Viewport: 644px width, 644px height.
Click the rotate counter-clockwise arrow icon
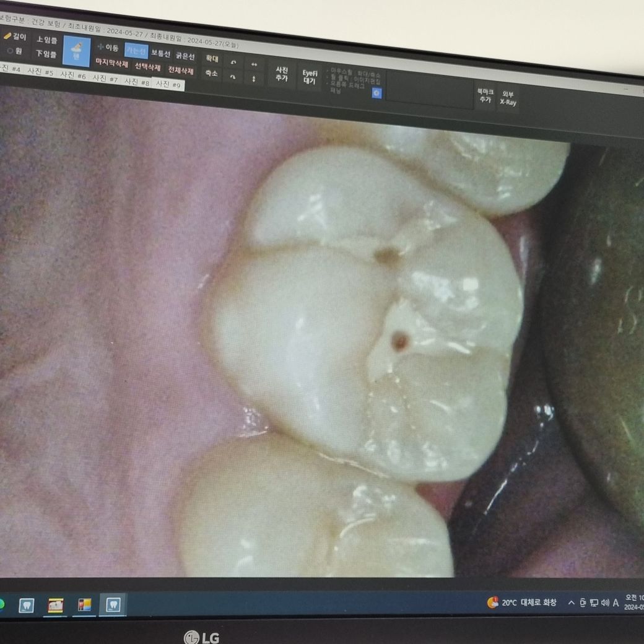tap(233, 63)
